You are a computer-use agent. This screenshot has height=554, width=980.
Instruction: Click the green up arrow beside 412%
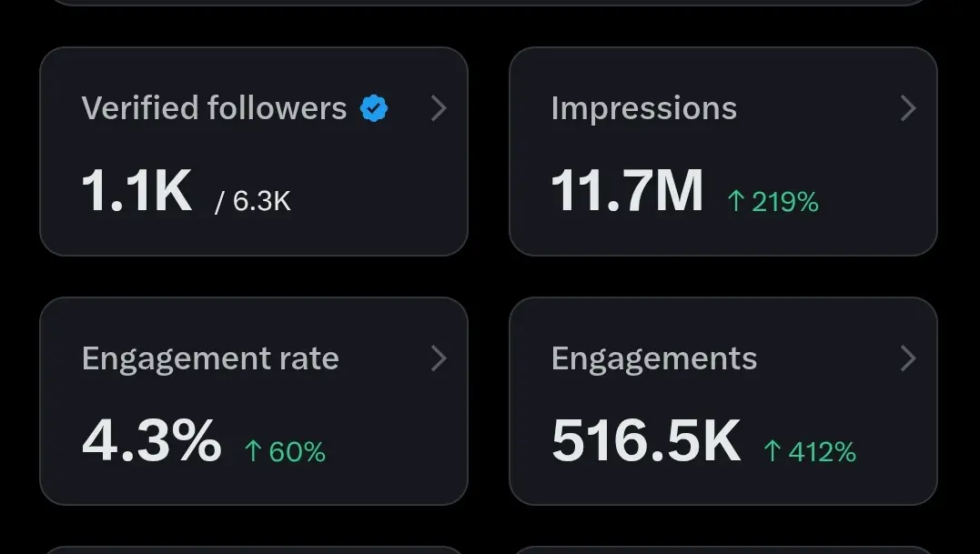point(773,451)
